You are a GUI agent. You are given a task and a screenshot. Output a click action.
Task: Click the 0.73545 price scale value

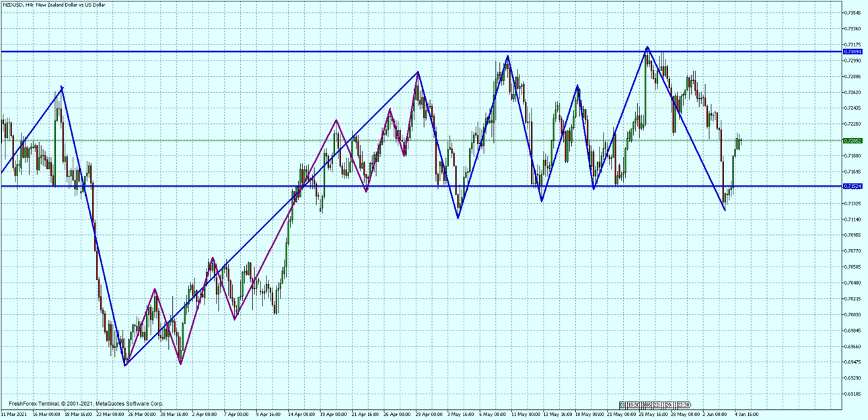[x=853, y=13]
